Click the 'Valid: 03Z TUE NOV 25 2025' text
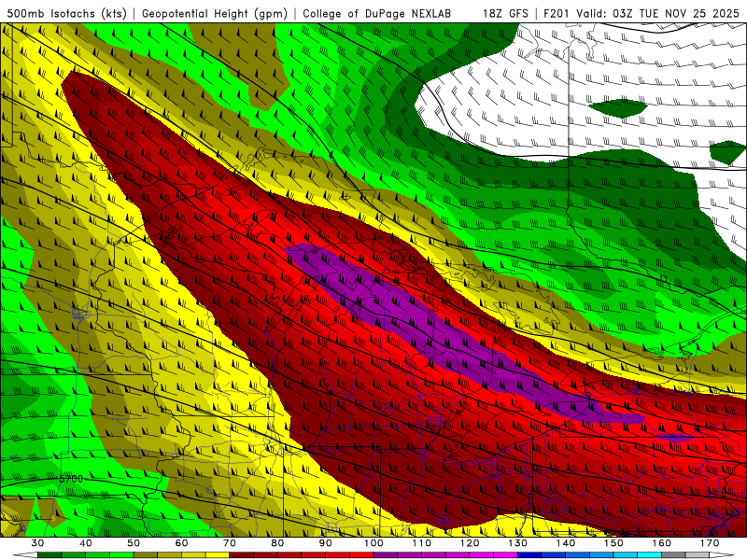 tap(657, 13)
